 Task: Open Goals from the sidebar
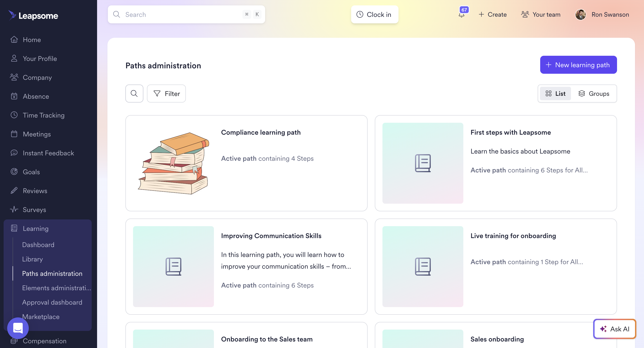point(31,172)
